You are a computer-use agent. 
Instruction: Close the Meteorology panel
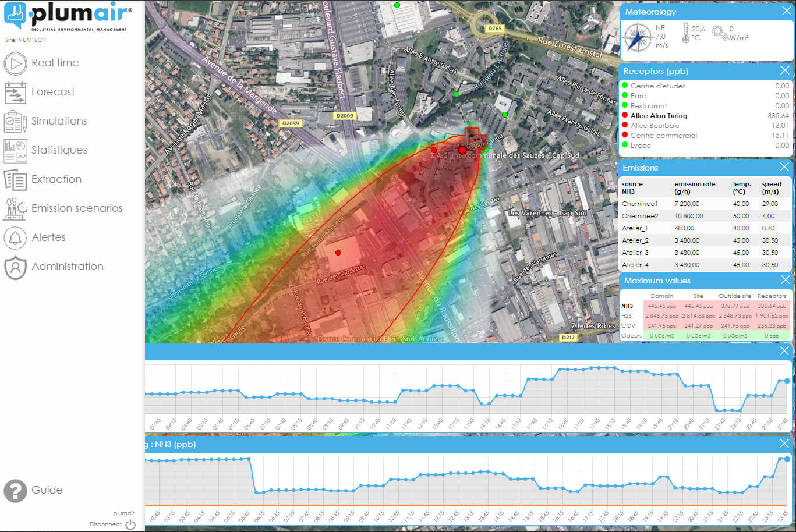[x=786, y=11]
